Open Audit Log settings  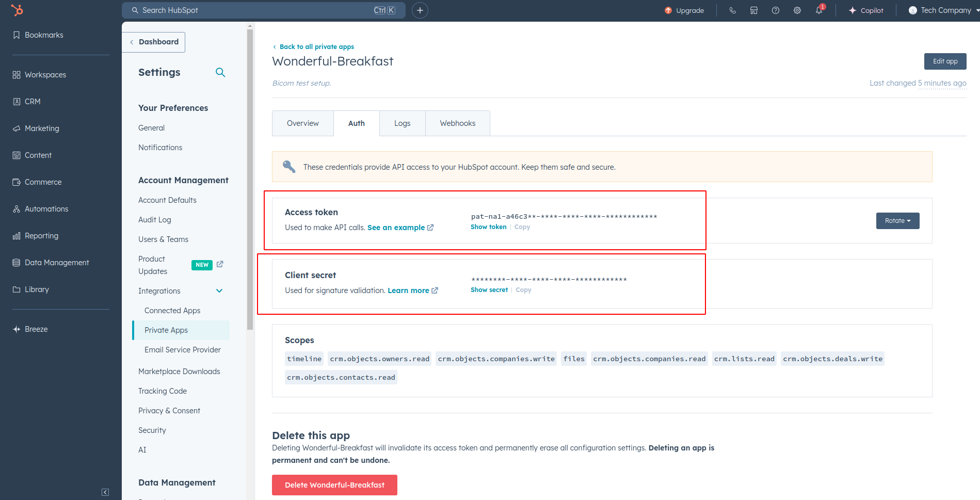(x=155, y=220)
